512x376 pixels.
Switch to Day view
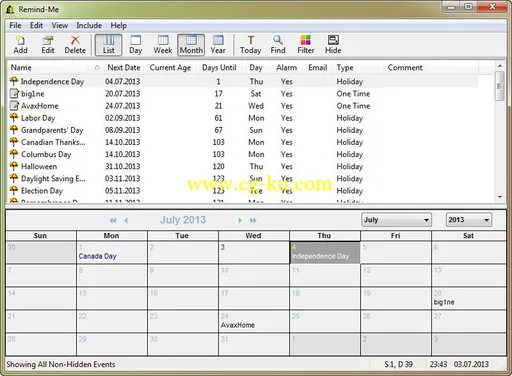click(x=135, y=45)
